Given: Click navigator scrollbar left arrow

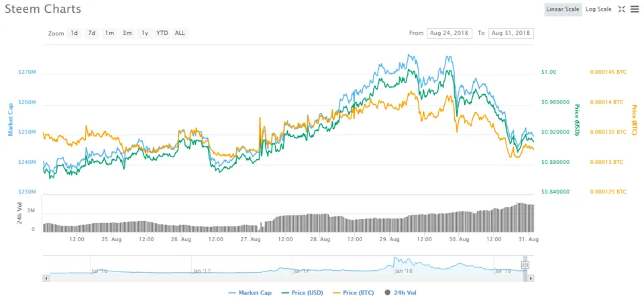Looking at the screenshot, I should [x=46, y=278].
